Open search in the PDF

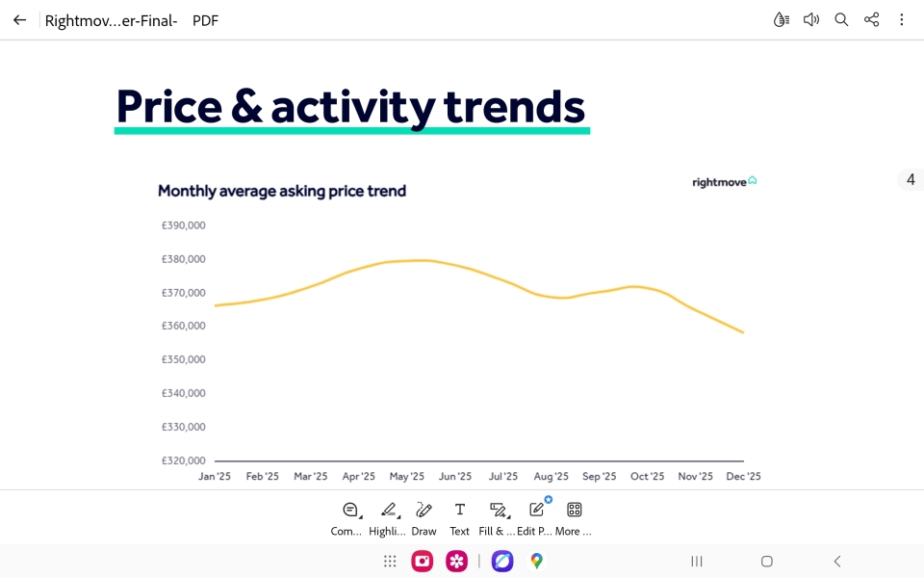pyautogui.click(x=841, y=19)
